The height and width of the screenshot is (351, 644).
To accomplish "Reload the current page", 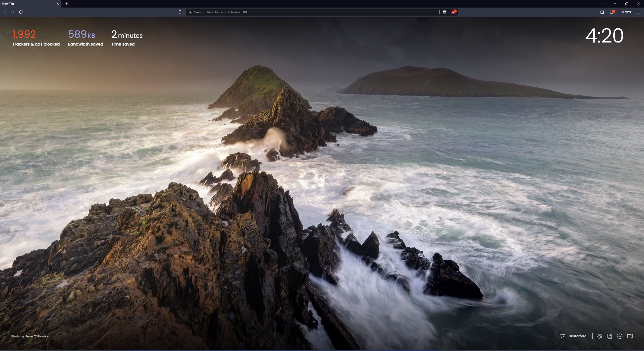I will (x=21, y=12).
